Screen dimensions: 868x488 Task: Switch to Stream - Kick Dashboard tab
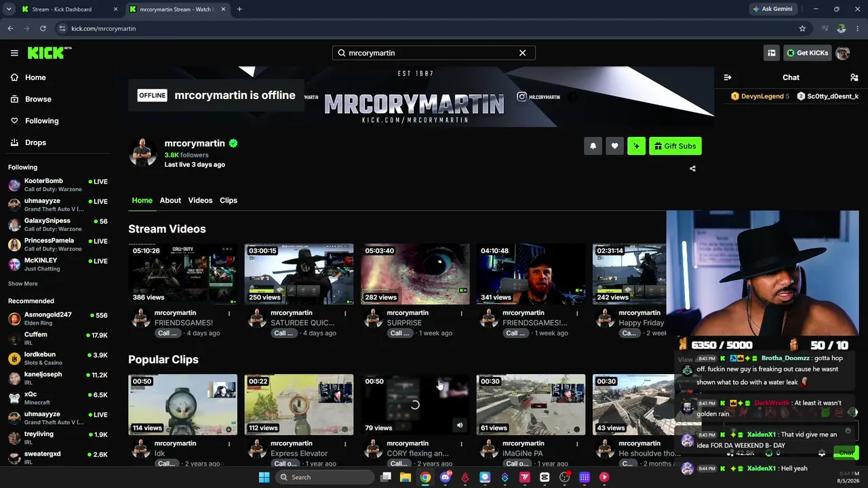pyautogui.click(x=70, y=9)
